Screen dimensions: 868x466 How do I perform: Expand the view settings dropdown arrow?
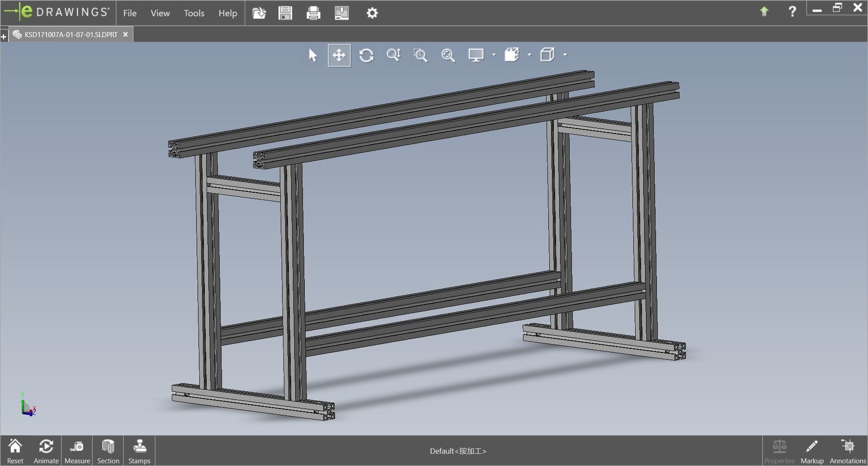529,55
